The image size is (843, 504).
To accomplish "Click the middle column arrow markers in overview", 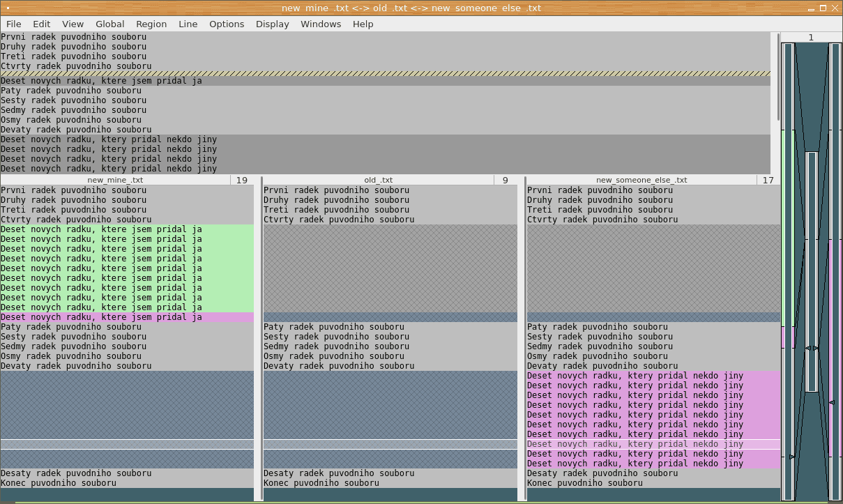I will click(x=812, y=348).
